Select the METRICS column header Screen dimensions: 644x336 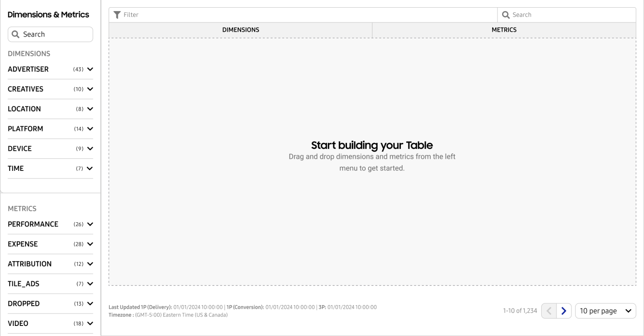point(504,30)
